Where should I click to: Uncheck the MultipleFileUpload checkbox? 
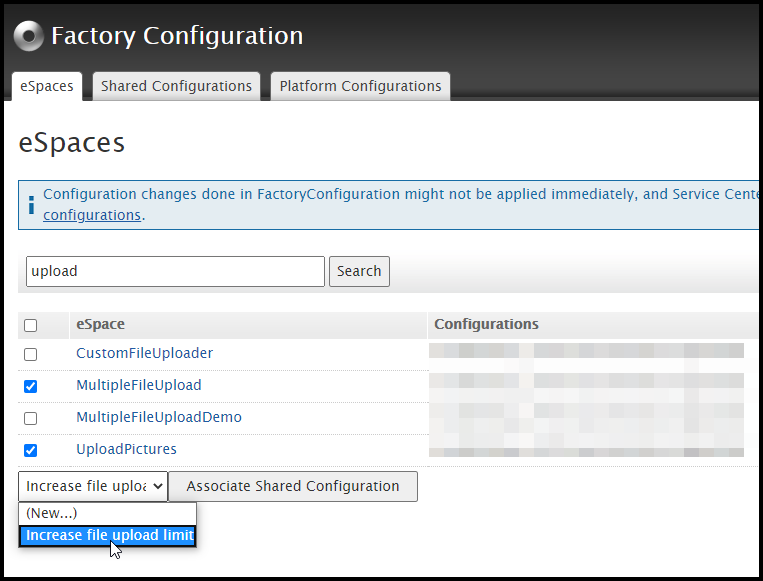click(31, 386)
